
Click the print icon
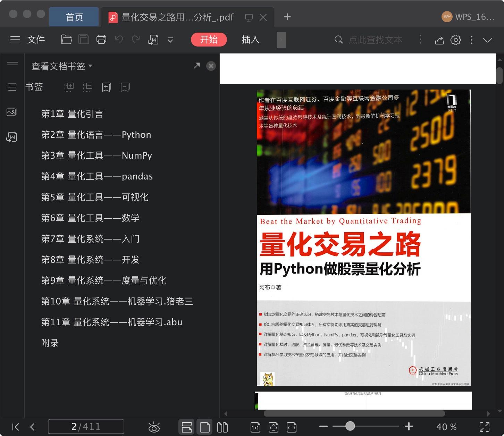pyautogui.click(x=101, y=40)
